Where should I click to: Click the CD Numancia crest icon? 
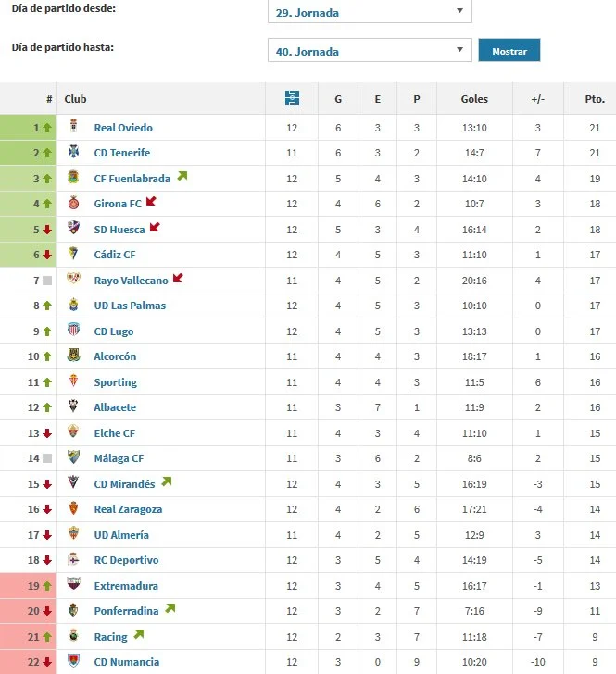(x=74, y=662)
